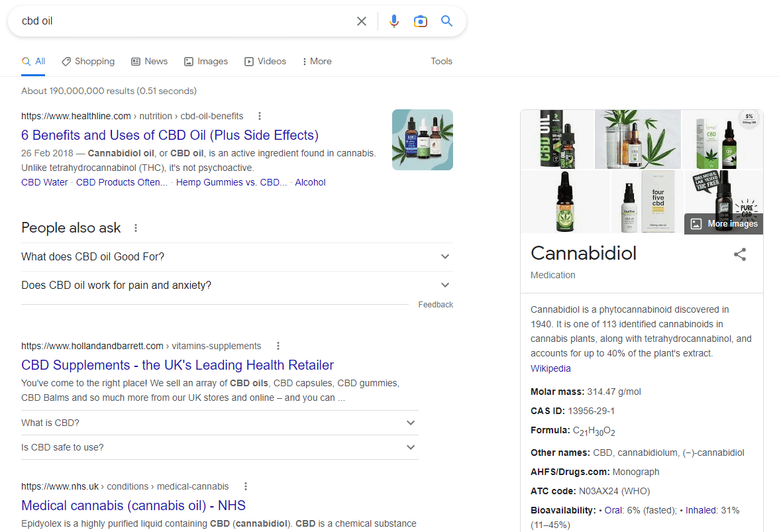Switch to the Shopping tab
The height and width of the screenshot is (532, 779).
click(x=88, y=61)
